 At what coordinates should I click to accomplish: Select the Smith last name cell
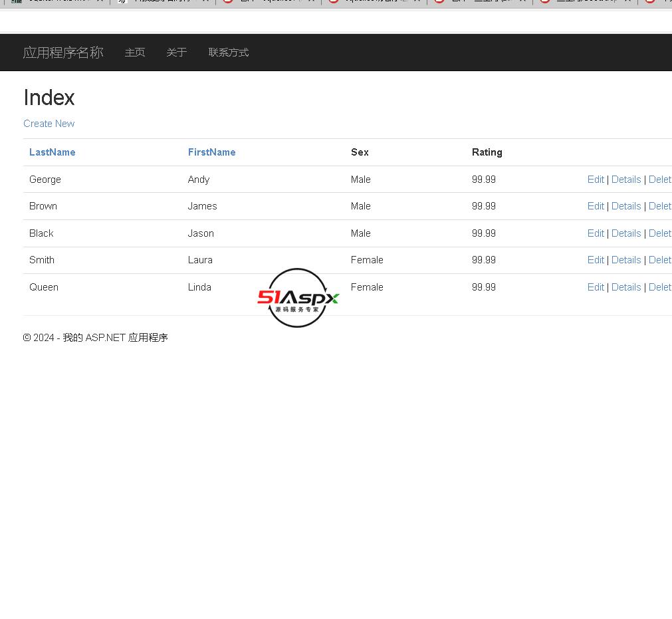(x=42, y=260)
